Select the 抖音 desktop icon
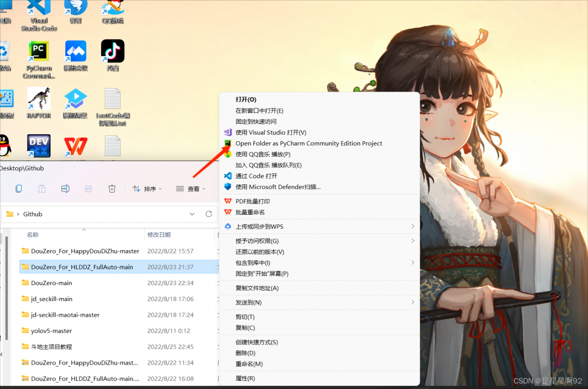 pyautogui.click(x=113, y=56)
